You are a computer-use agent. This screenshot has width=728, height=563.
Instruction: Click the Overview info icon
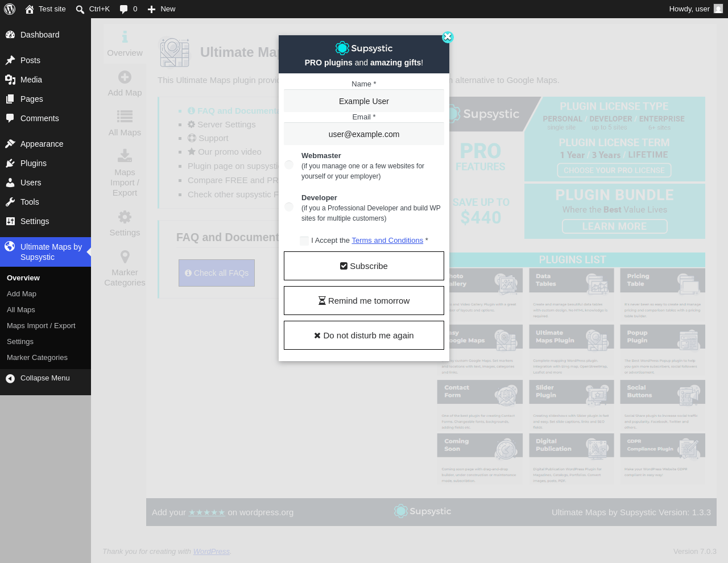125,37
